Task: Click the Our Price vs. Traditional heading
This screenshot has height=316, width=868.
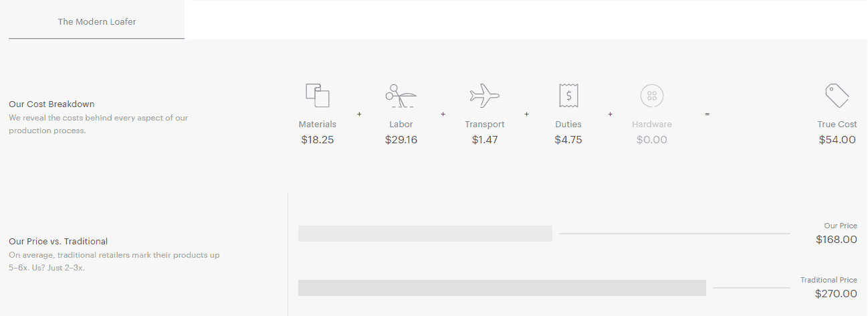Action: (58, 242)
